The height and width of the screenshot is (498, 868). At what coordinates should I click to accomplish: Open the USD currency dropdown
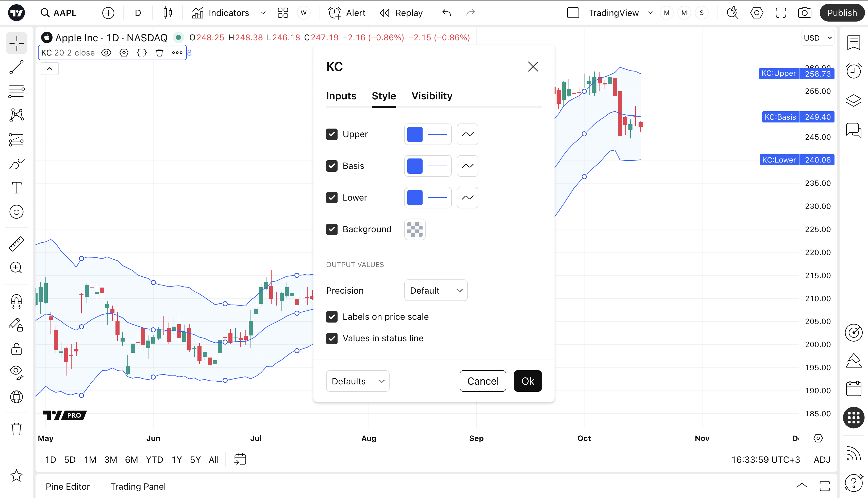point(818,38)
